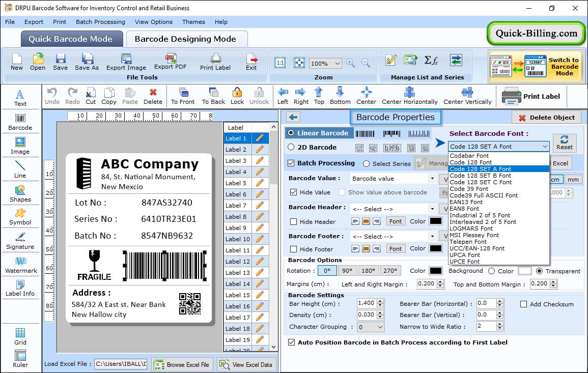
Task: Open a file with the Open icon
Action: click(38, 62)
